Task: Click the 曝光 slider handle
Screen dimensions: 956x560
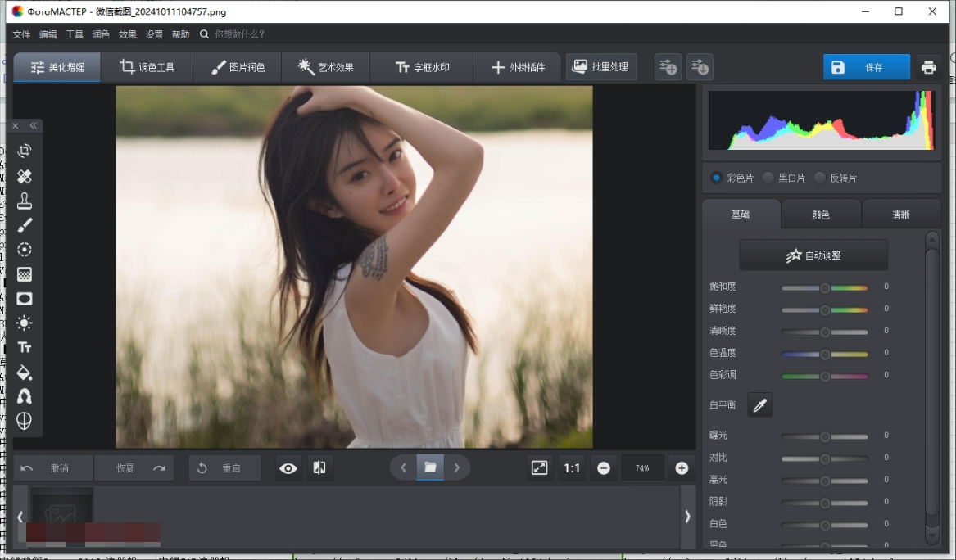Action: [825, 437]
